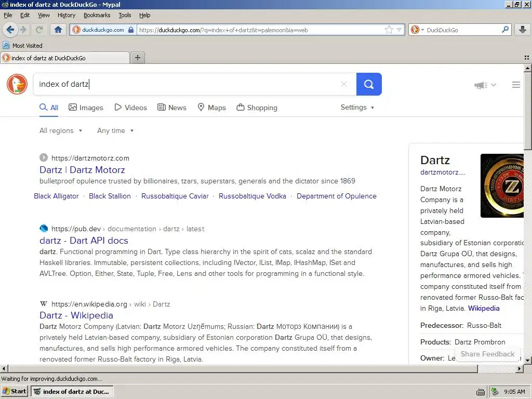
Task: Click the keyboard tray icon
Action: [x=480, y=392]
